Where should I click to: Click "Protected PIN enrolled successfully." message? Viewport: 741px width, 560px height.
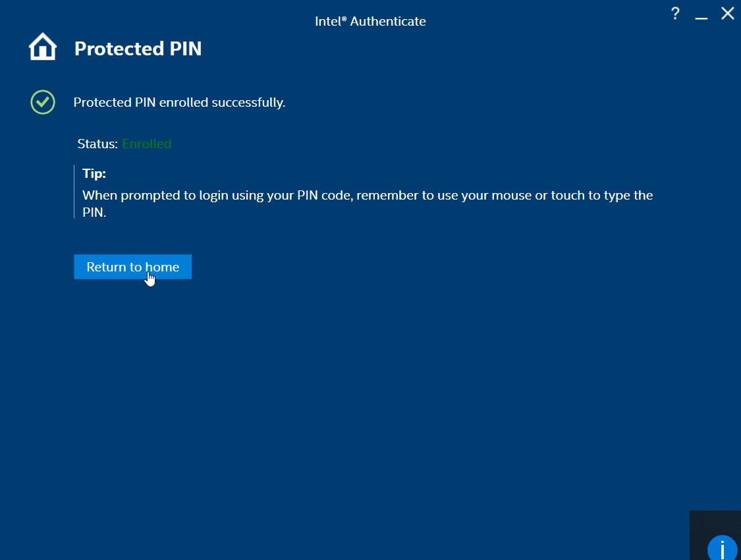(180, 103)
